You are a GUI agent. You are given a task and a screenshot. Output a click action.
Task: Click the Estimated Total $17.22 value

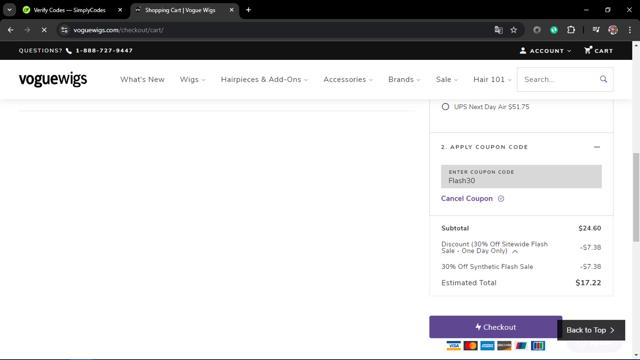(588, 282)
